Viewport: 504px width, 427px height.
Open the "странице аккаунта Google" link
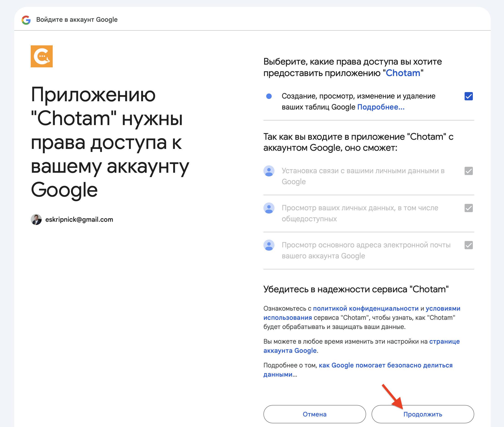tap(290, 350)
